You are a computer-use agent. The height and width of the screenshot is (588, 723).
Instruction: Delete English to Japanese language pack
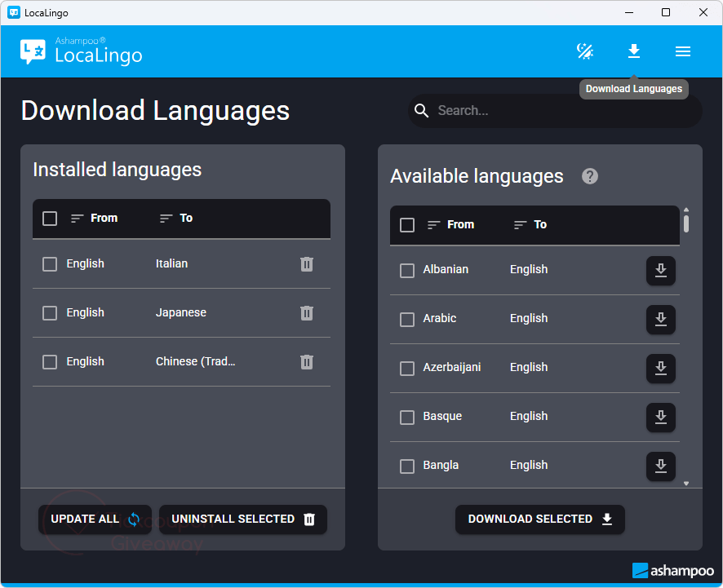click(307, 313)
